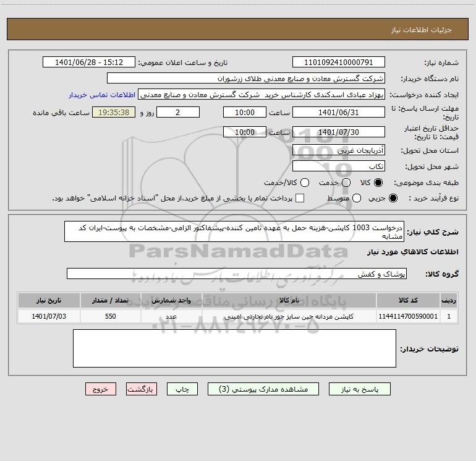The height and width of the screenshot is (461, 476).
Task: Click the تعداد / مقدار column header
Action: (110, 300)
